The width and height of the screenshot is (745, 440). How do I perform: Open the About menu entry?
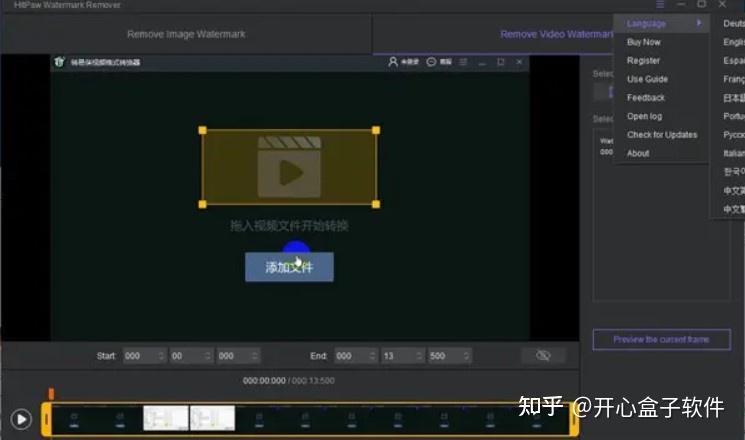(x=638, y=153)
